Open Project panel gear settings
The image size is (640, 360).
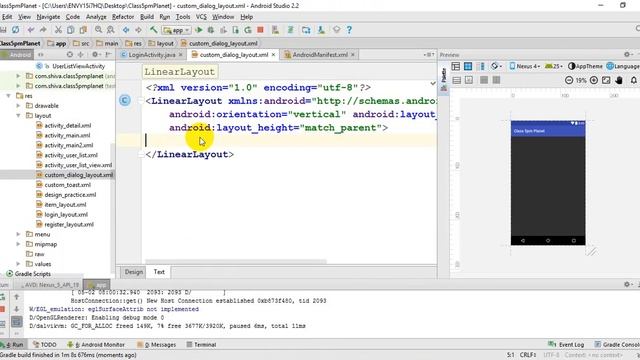(95, 54)
